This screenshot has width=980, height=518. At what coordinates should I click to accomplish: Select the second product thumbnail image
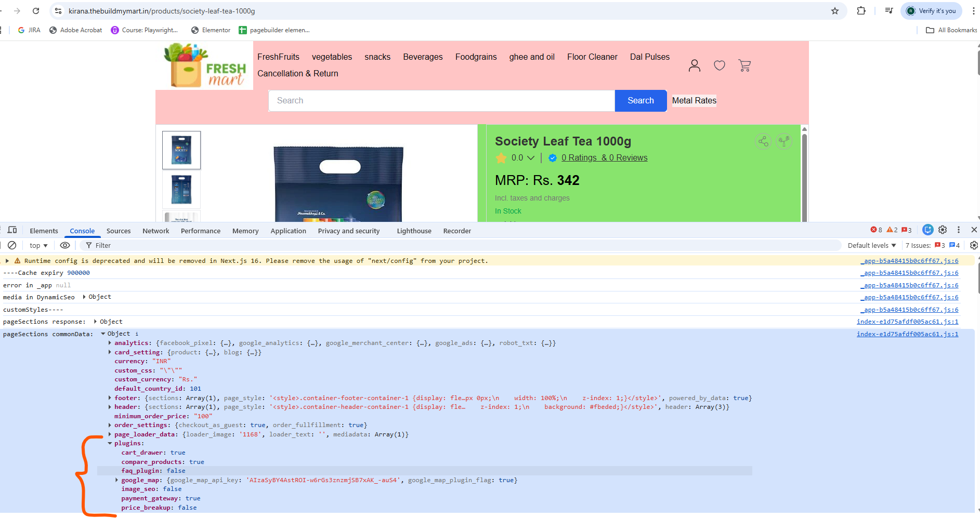tap(181, 190)
